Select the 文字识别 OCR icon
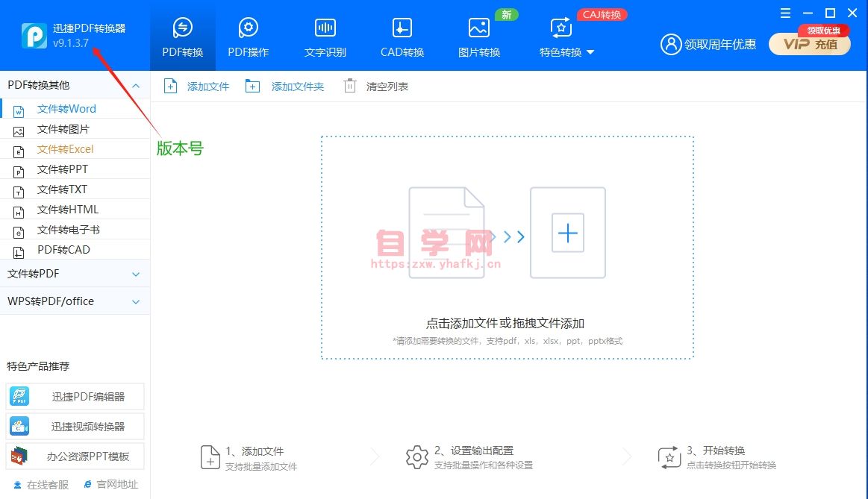Viewport: 868px width, 499px height. click(x=325, y=28)
